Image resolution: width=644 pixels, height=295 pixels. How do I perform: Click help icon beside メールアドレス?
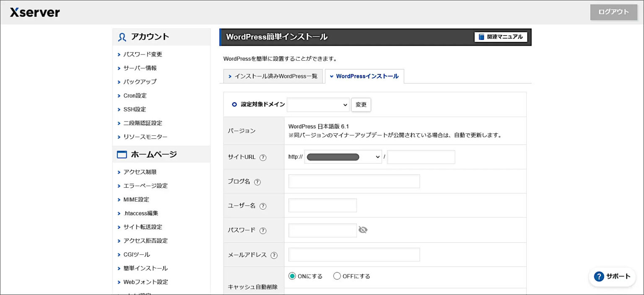[x=274, y=255]
